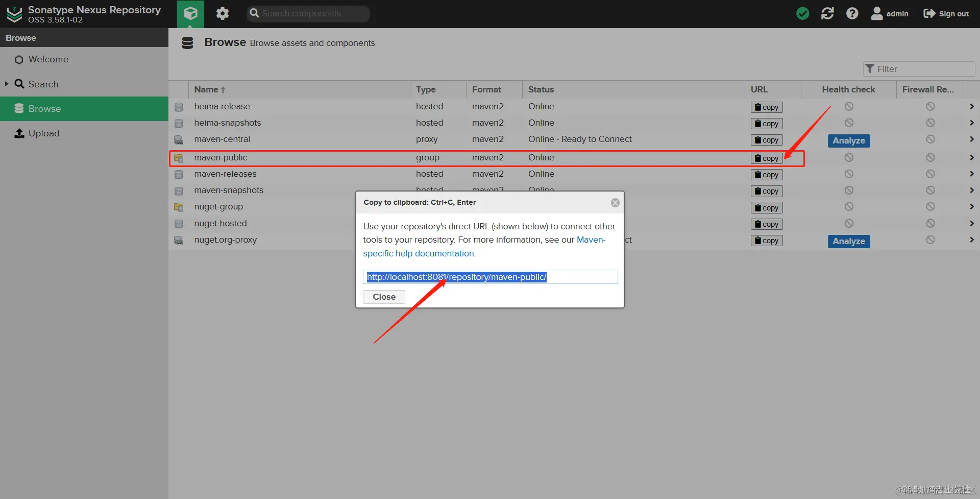Sign out of Nexus Repository

click(x=946, y=14)
